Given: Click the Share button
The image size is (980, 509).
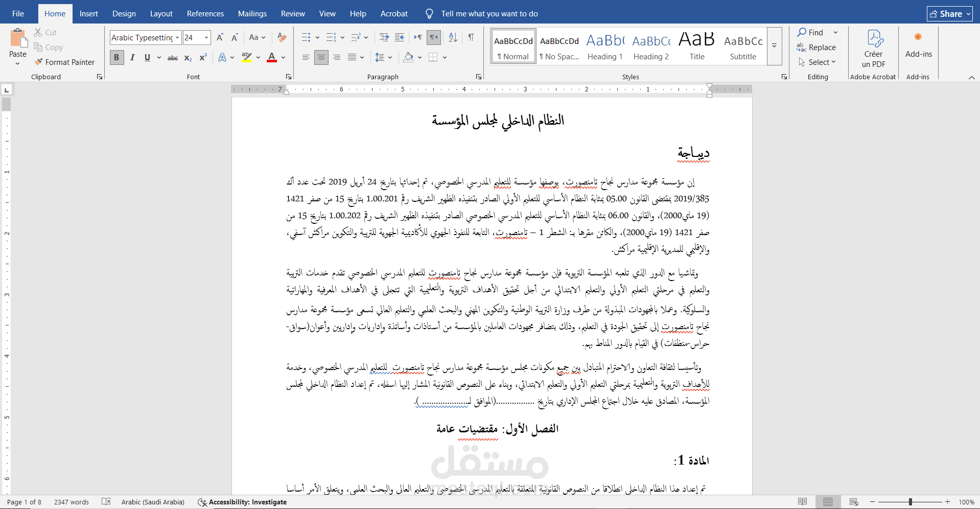Looking at the screenshot, I should point(950,14).
